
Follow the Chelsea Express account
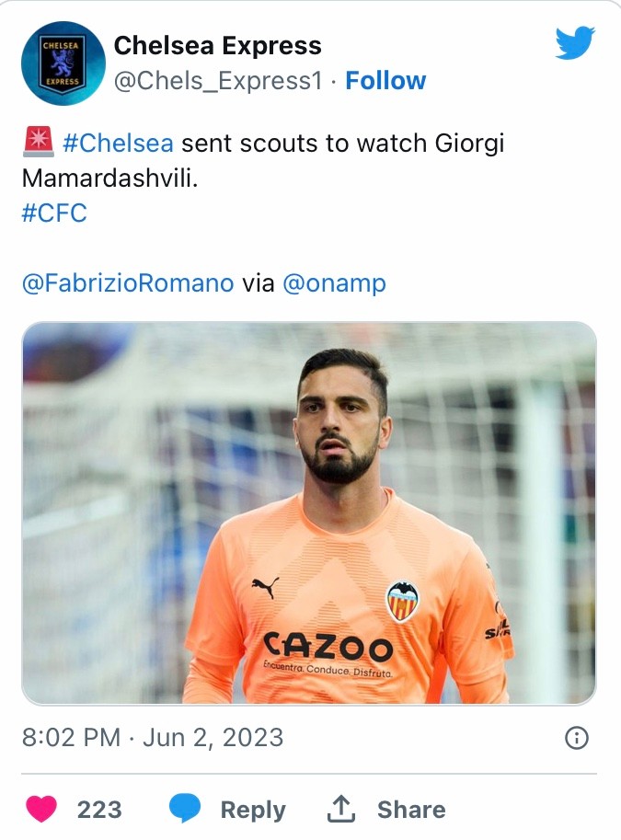pyautogui.click(x=385, y=81)
